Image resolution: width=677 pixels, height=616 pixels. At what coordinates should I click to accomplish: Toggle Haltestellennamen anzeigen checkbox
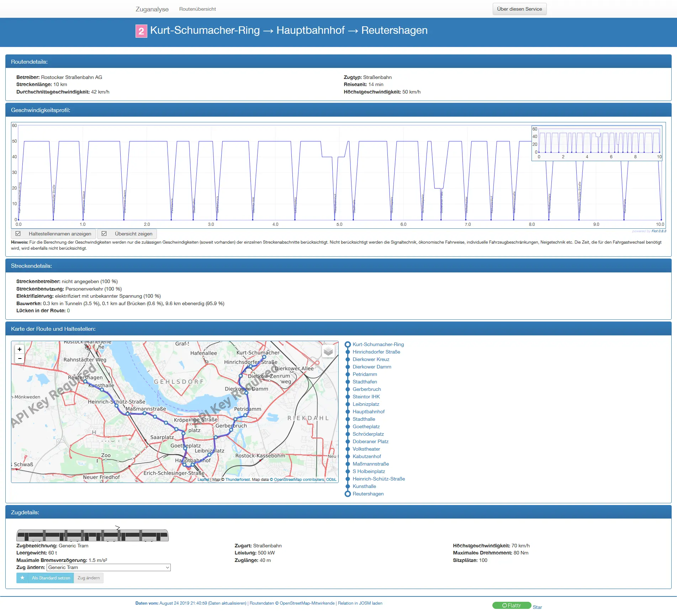click(x=18, y=234)
